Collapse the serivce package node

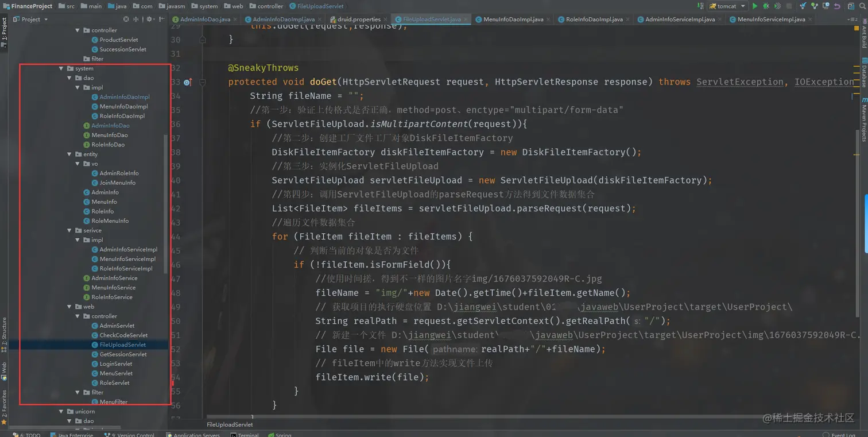coord(70,230)
